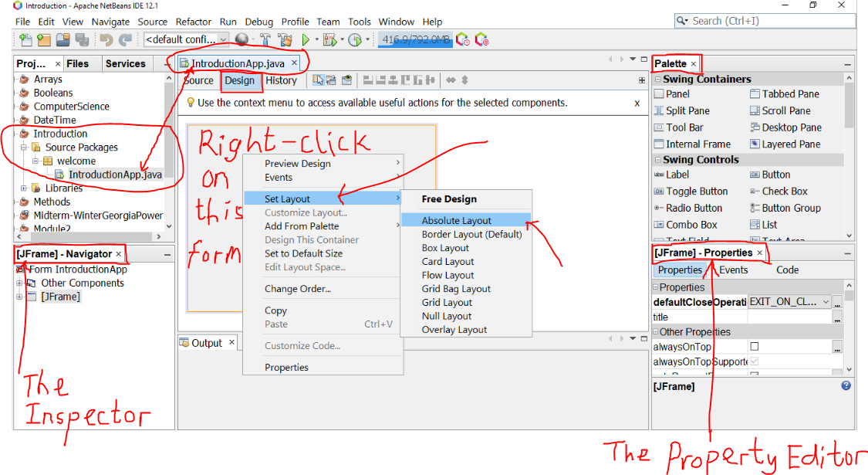Select the [JFrame] node in Navigator

(x=60, y=297)
